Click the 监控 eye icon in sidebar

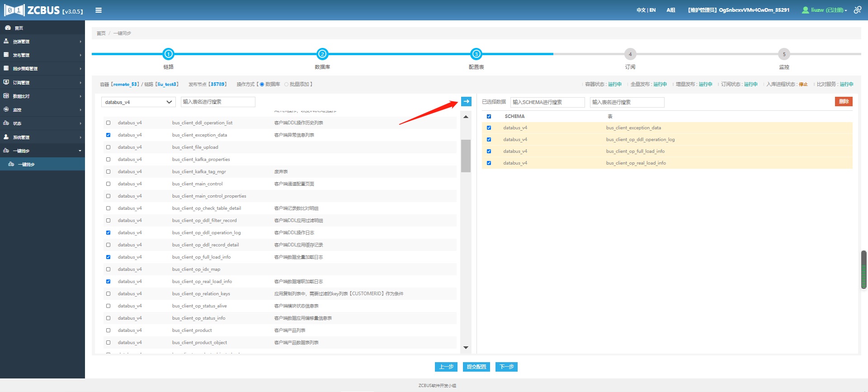click(6, 109)
